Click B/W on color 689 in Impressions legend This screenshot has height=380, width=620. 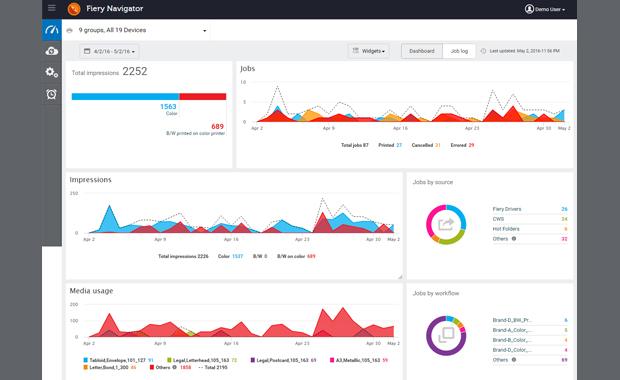click(296, 256)
